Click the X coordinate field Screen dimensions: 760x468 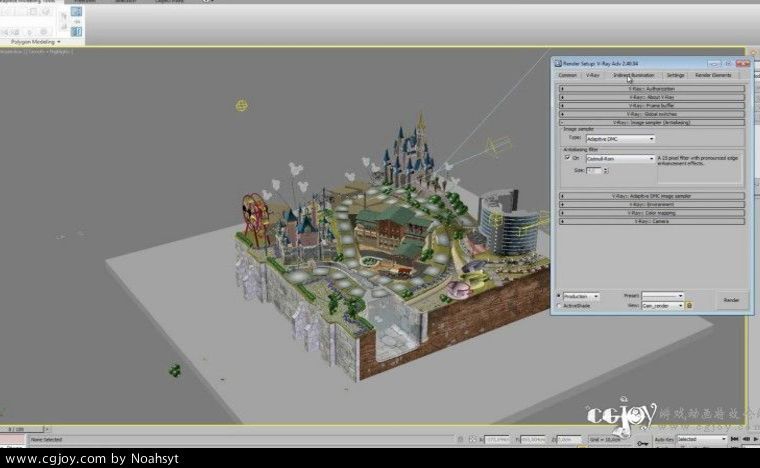click(x=497, y=440)
